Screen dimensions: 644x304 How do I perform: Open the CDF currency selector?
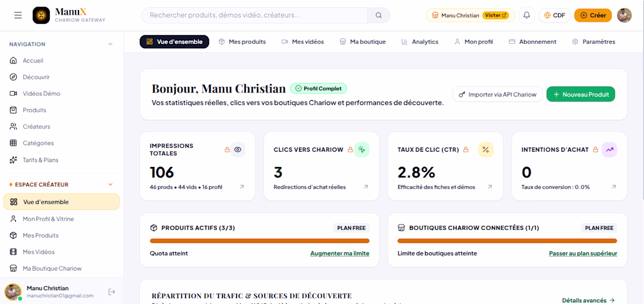554,15
